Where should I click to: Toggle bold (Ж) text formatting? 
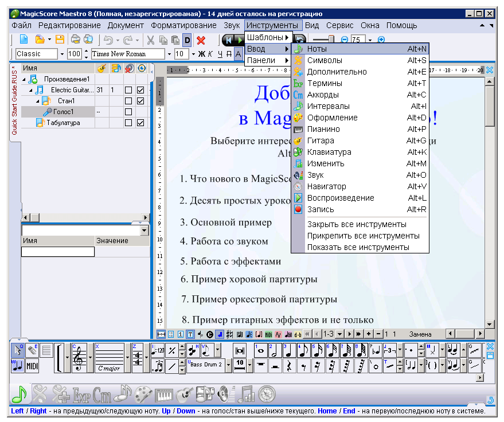201,54
